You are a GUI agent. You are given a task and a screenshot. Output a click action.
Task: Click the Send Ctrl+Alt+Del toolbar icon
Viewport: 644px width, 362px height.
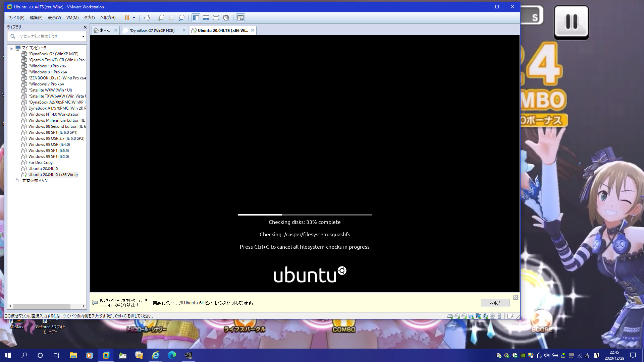[x=147, y=18]
